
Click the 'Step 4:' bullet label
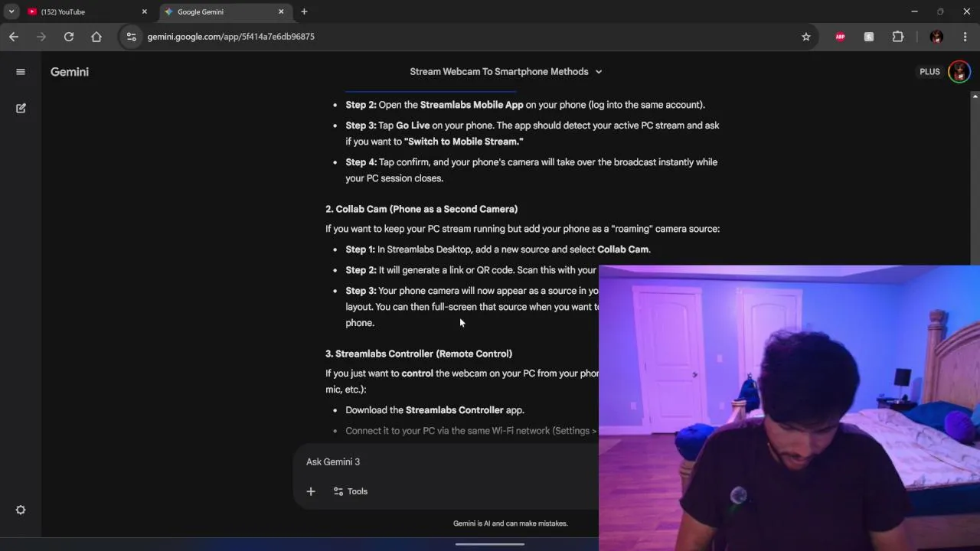click(x=361, y=162)
